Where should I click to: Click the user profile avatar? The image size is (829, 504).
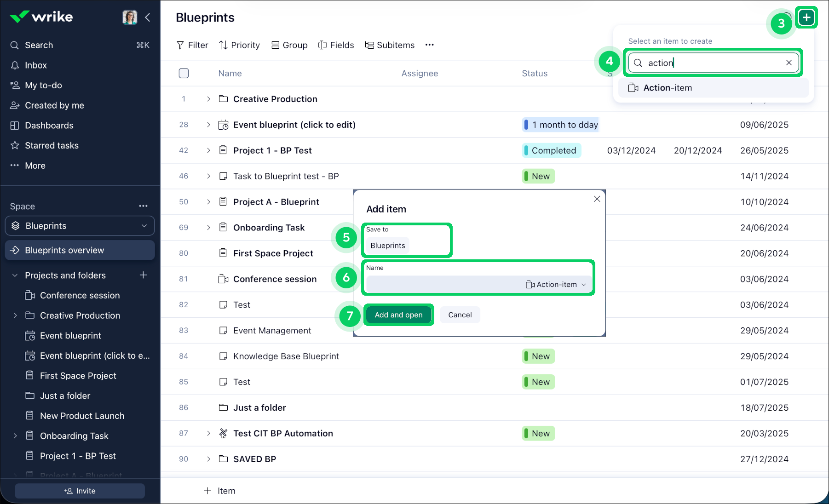(129, 17)
